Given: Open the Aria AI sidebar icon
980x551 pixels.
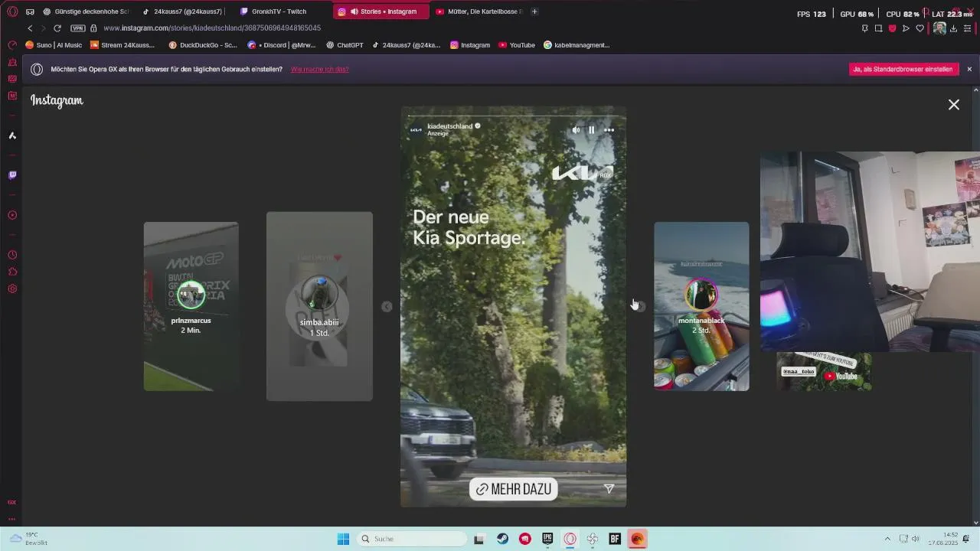Looking at the screenshot, I should click(12, 135).
